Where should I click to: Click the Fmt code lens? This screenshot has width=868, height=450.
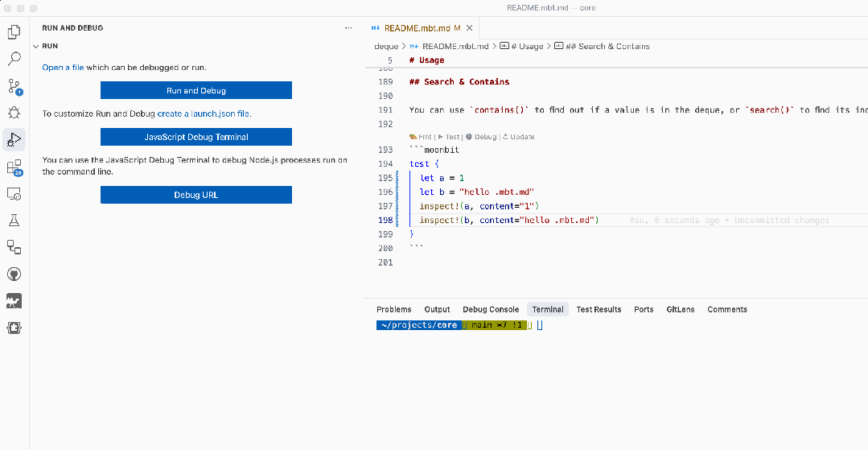click(x=421, y=136)
